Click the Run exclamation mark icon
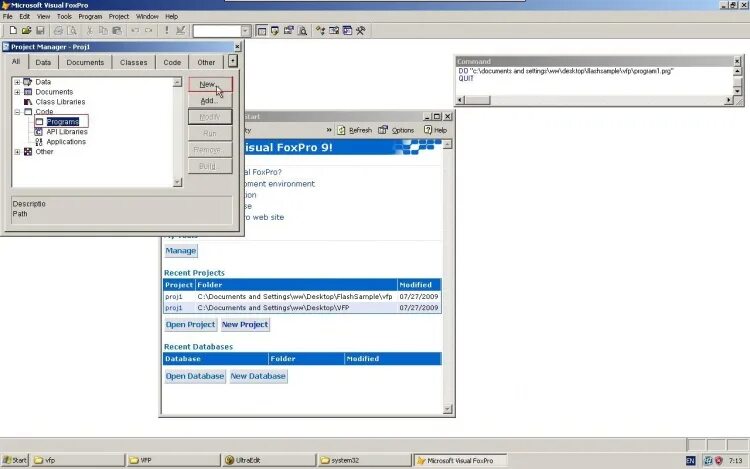The height and width of the screenshot is (469, 750). pyautogui.click(x=166, y=31)
